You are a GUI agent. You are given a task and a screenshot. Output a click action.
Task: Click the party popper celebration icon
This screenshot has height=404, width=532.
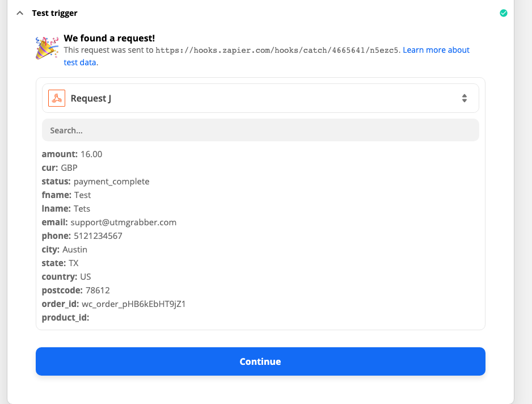pos(46,48)
